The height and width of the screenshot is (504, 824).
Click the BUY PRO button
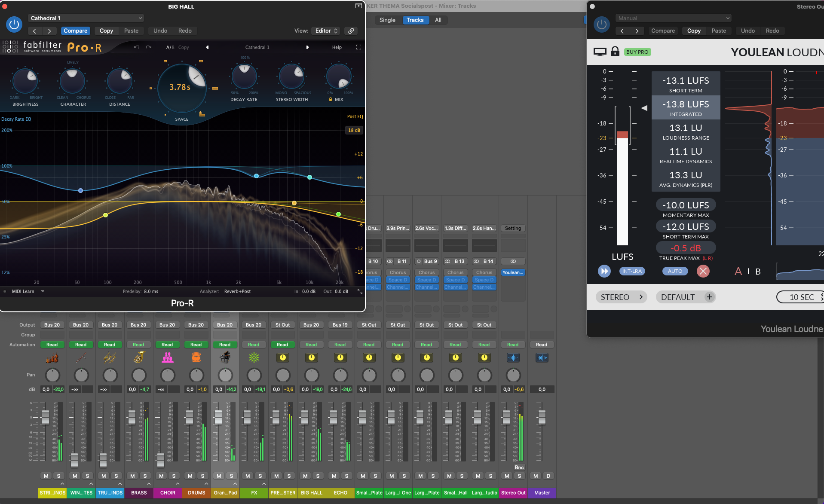click(x=637, y=52)
